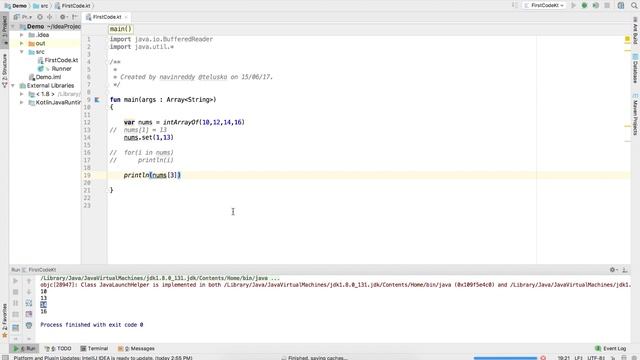This screenshot has width=640, height=360.
Task: Open the Event Log
Action: click(610, 349)
